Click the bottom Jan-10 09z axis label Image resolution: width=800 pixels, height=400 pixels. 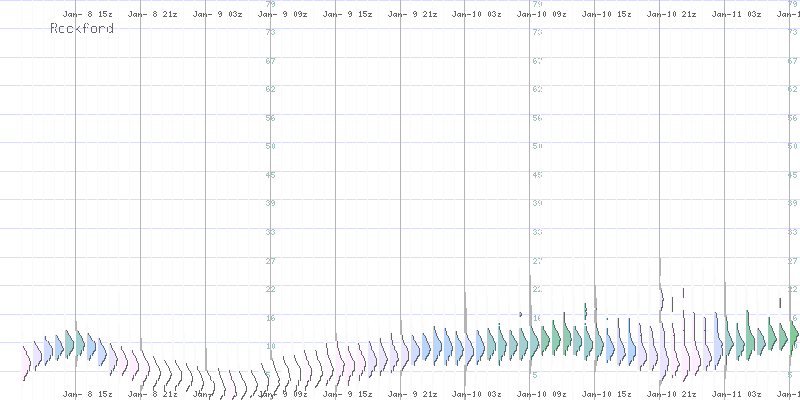point(542,394)
